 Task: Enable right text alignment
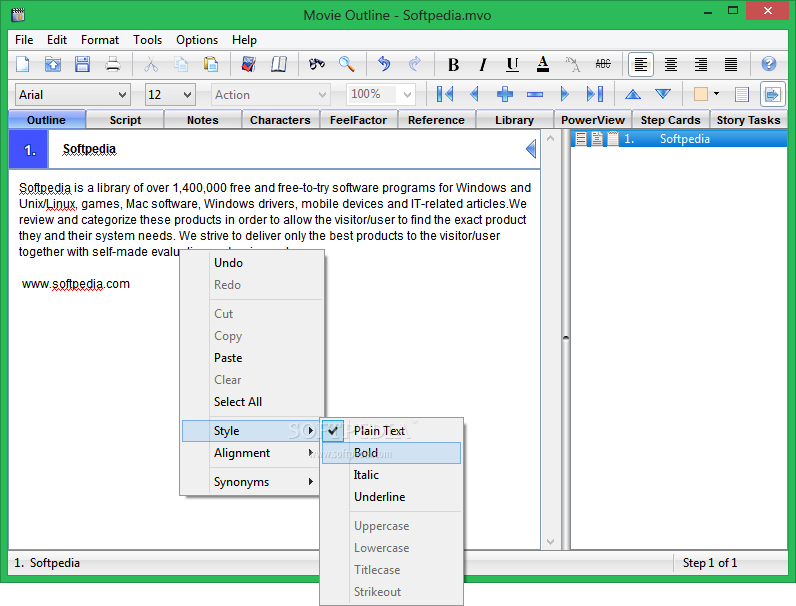point(701,64)
